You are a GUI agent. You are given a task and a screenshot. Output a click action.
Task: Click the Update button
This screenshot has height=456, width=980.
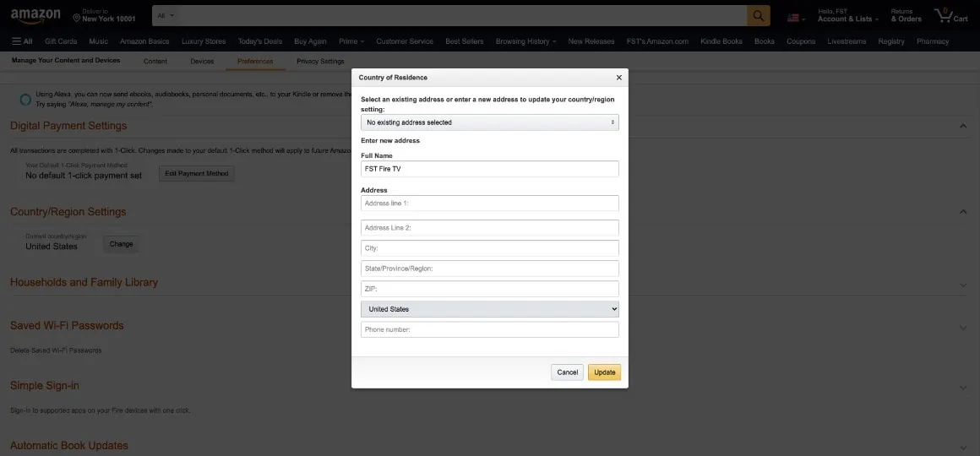(x=604, y=372)
